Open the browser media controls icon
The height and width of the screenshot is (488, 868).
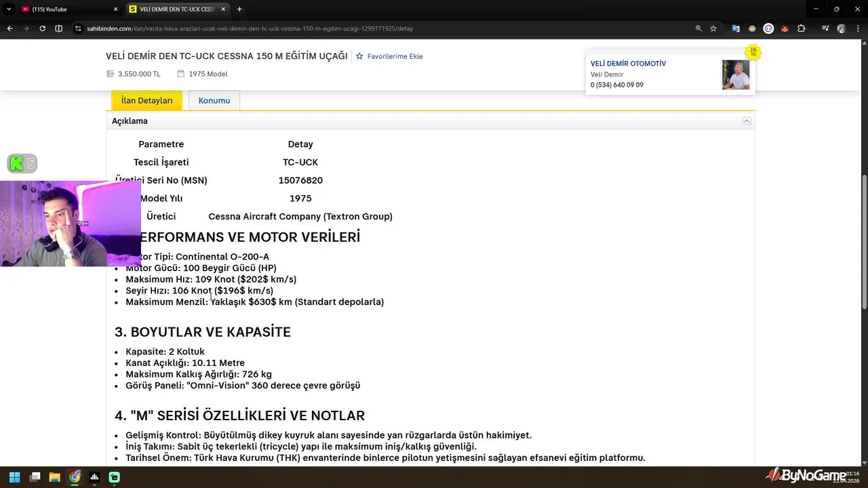pos(825,28)
